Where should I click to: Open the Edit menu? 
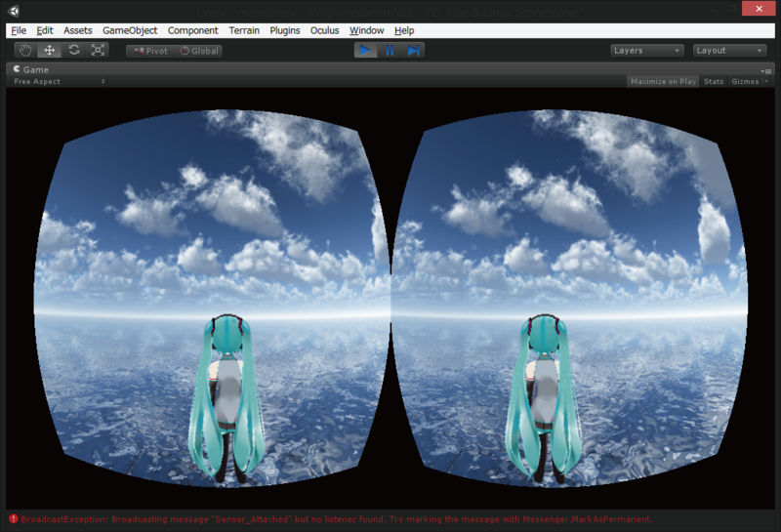pyautogui.click(x=44, y=30)
